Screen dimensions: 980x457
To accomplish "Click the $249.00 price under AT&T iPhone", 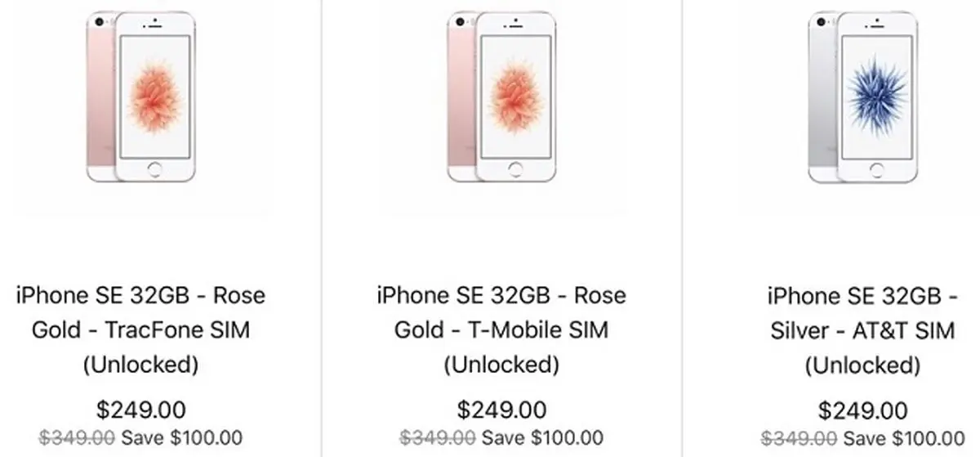I will click(x=862, y=410).
